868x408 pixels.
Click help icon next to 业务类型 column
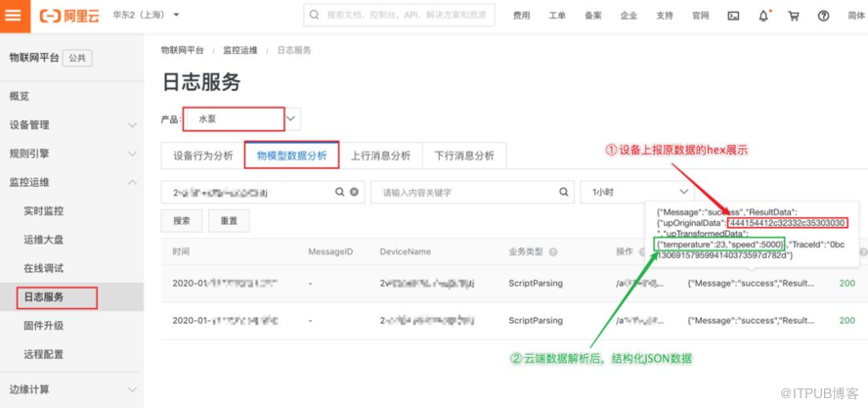553,252
